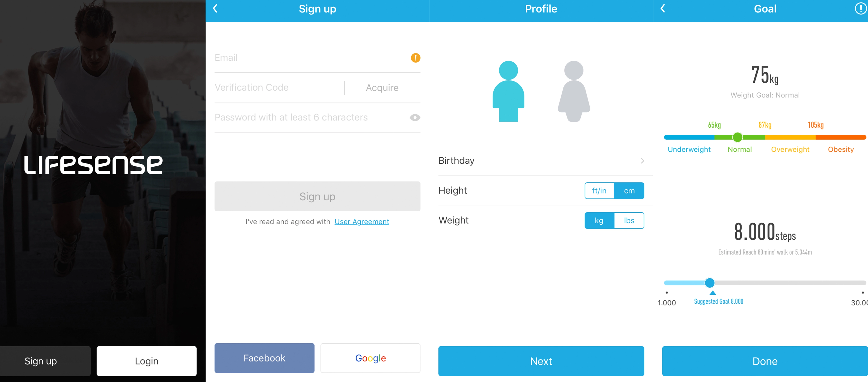This screenshot has width=868, height=382.
Task: Click the suggested goal triangle marker
Action: point(712,293)
